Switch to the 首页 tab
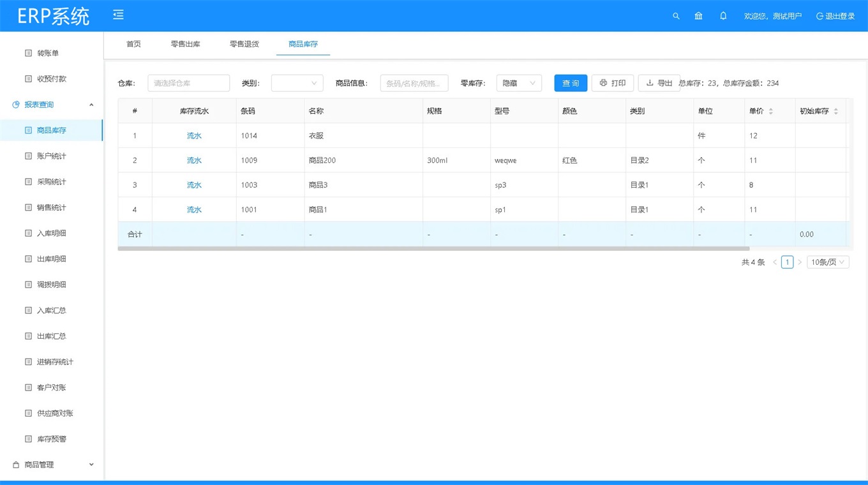868x485 pixels. click(133, 44)
